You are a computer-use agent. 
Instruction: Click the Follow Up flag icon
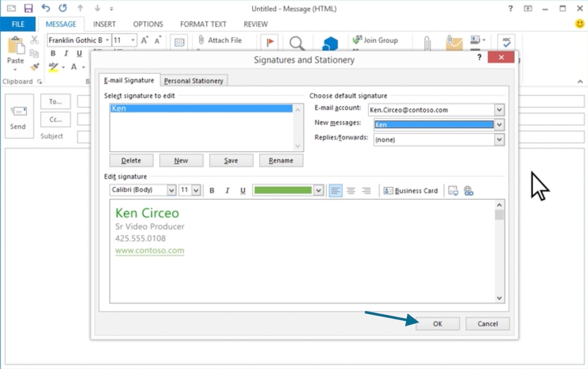click(269, 41)
